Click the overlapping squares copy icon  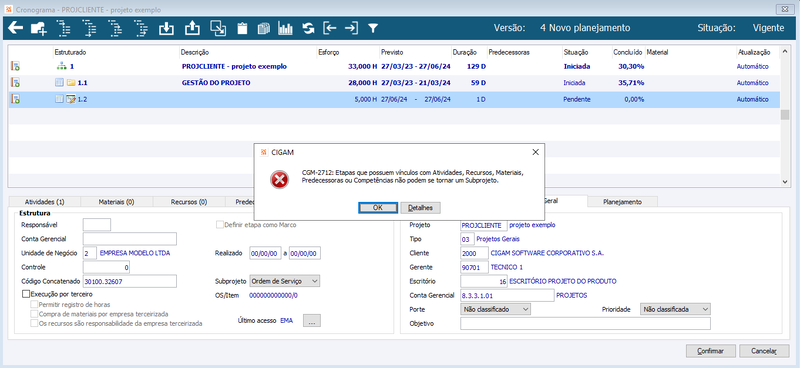[218, 28]
